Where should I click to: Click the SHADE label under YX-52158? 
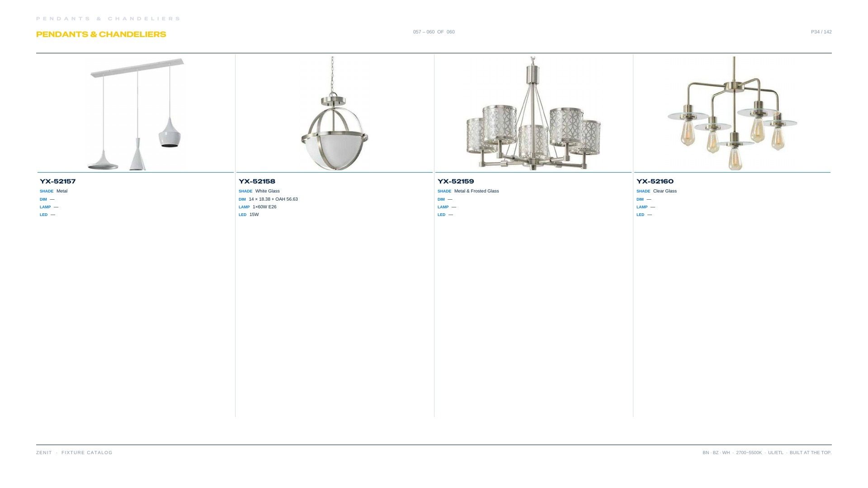245,191
